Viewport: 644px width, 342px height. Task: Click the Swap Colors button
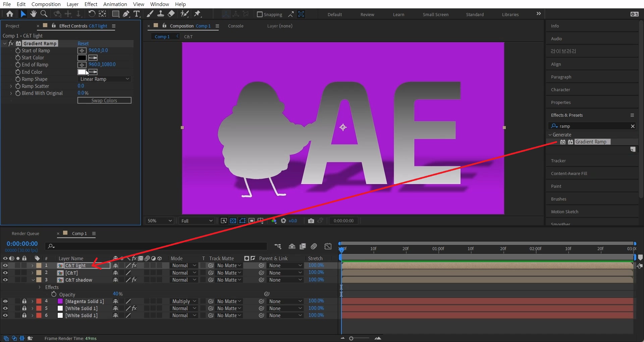pos(104,101)
